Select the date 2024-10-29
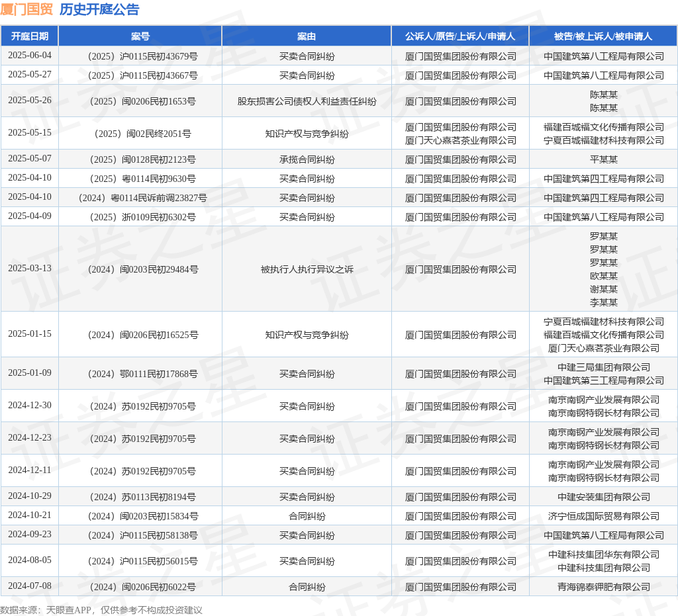The height and width of the screenshot is (616, 678). pos(29,496)
